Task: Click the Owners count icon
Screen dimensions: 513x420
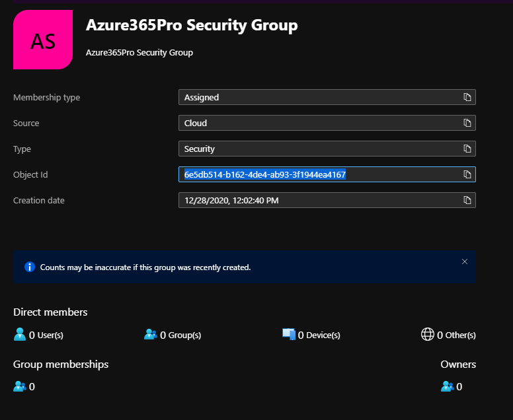Action: coord(448,386)
